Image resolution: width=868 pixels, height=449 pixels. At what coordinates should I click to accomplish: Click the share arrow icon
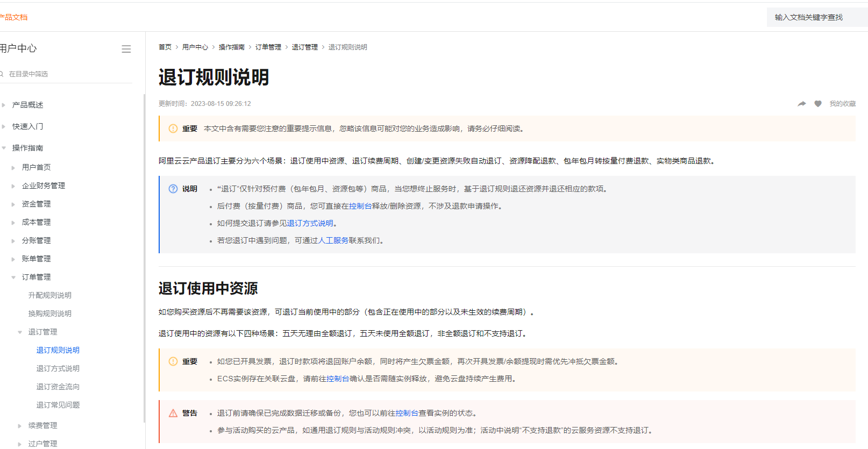[802, 104]
